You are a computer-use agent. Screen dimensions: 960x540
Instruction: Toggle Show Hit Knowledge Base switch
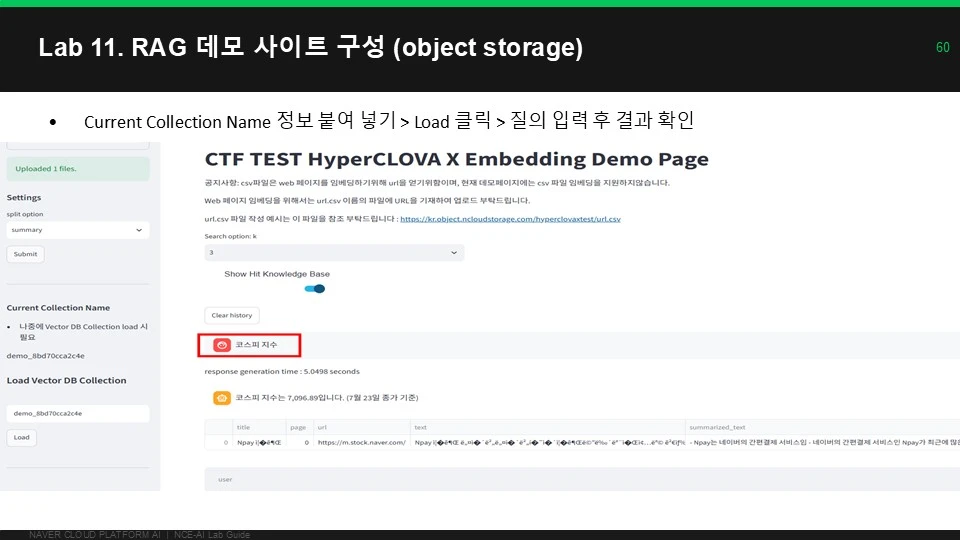point(315,289)
